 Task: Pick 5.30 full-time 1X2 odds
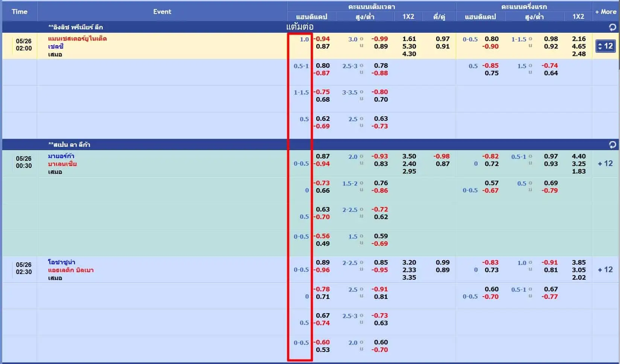coord(409,46)
